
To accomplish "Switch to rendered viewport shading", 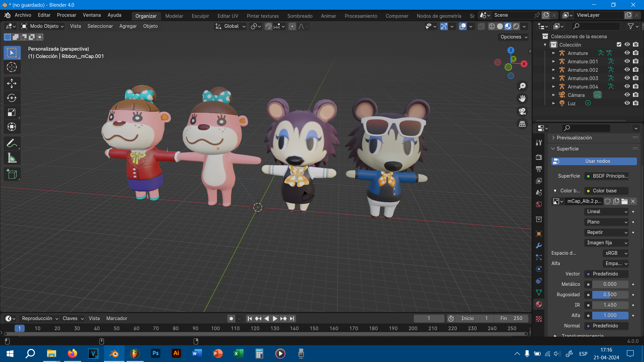I will (x=516, y=26).
